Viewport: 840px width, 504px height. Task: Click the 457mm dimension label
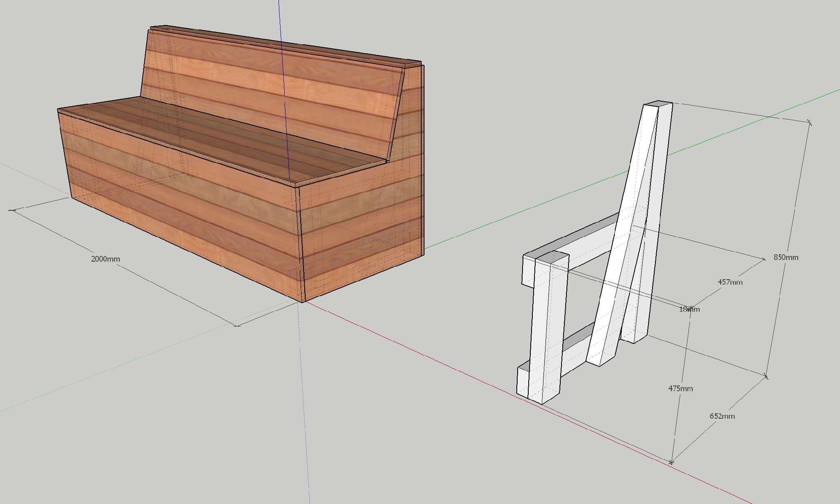(730, 282)
